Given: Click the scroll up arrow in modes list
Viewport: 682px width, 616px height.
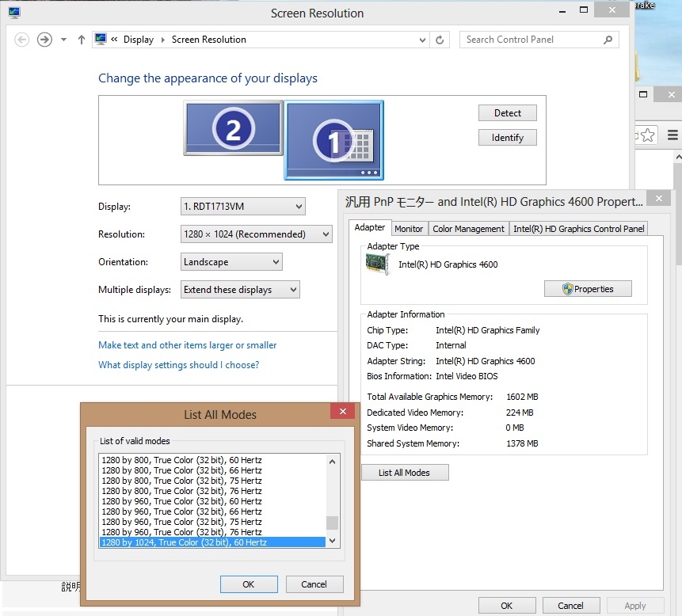Looking at the screenshot, I should tap(333, 462).
